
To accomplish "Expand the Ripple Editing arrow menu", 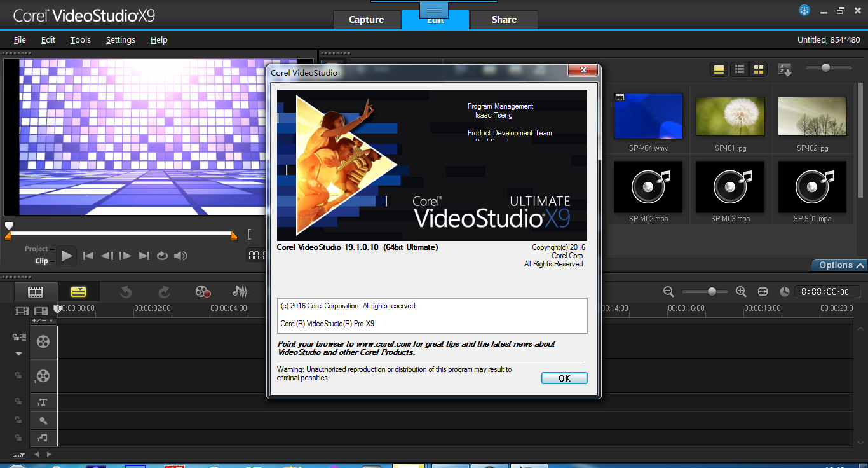I will [19, 354].
